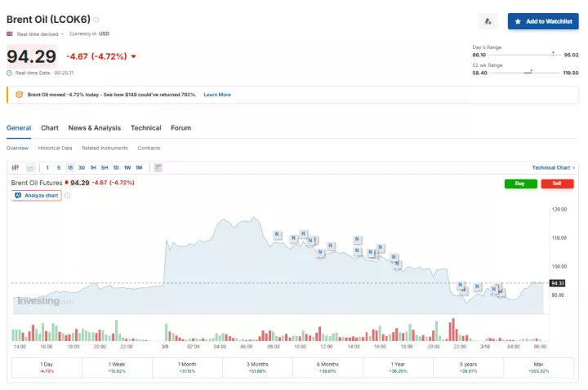This screenshot has width=588, height=390.
Task: Switch chart interval to 1H
Action: [x=93, y=167]
